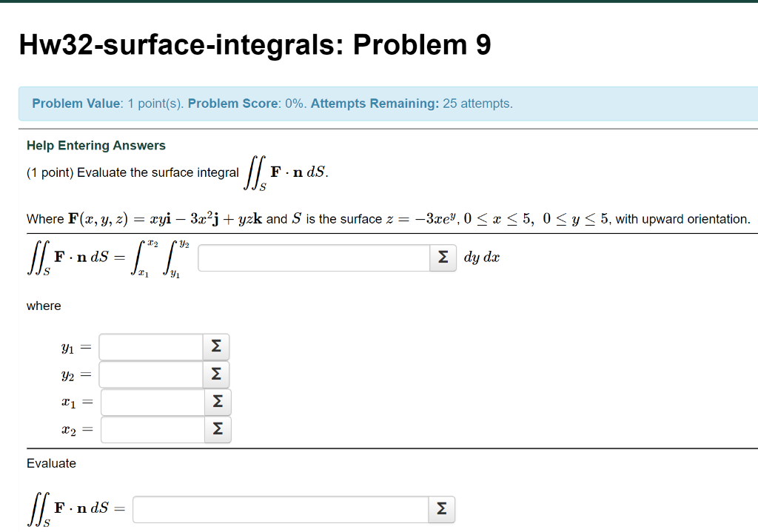
Task: Open the Help Entering Answers link
Action: (95, 145)
